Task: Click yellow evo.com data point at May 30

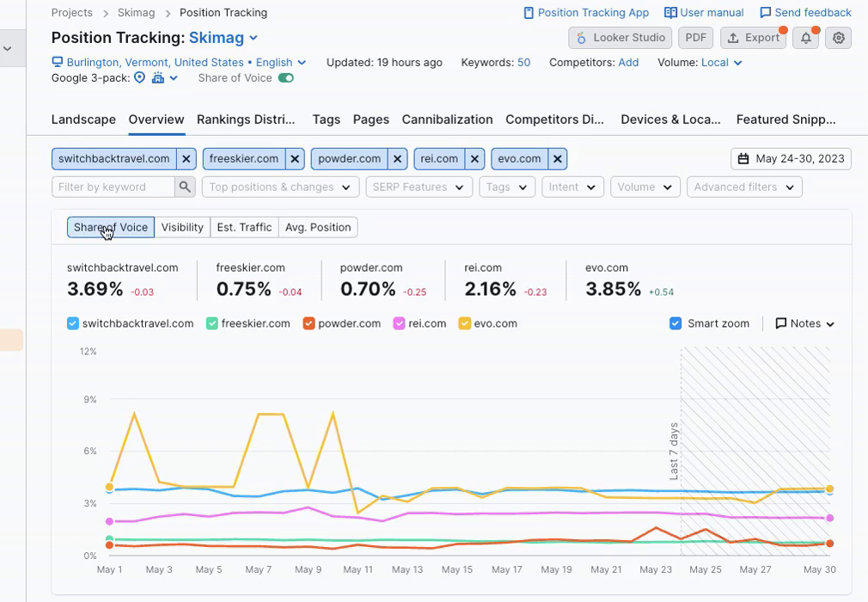Action: (829, 489)
